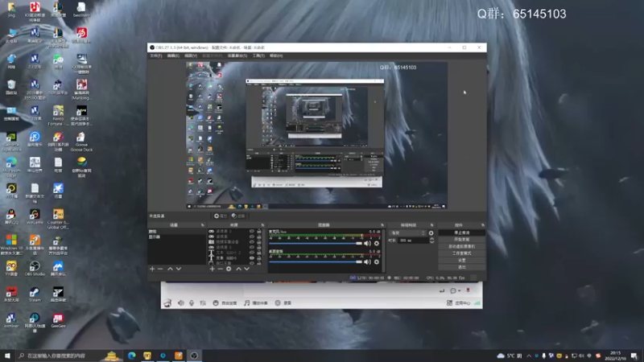Move selected scene down arrow
Screen dimensions: 644x362
(179, 269)
